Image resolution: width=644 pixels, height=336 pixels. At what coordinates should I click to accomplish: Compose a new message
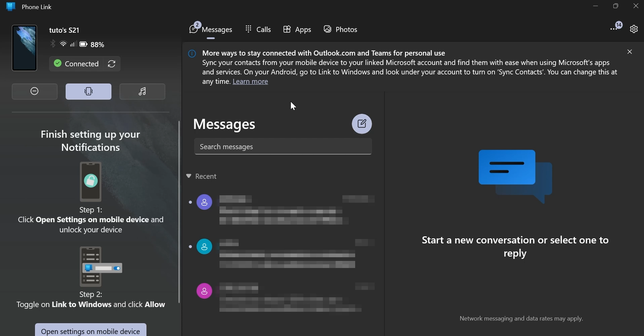(362, 124)
